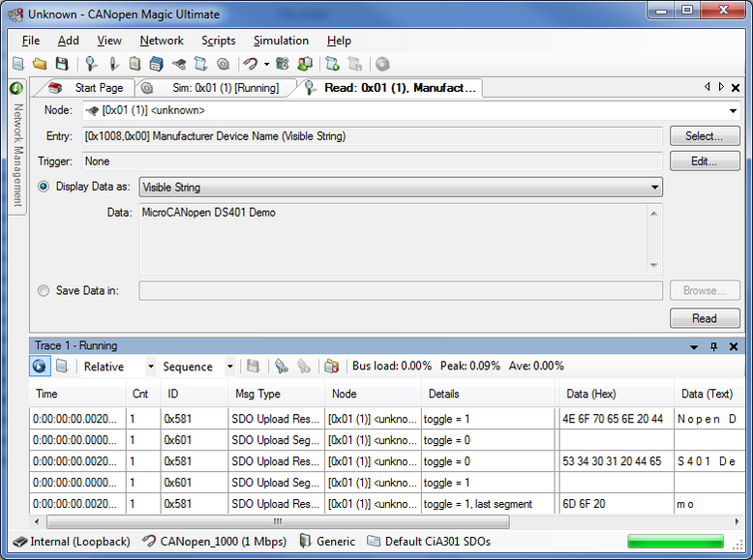Click the magnifier Read icon in the toolbar
This screenshot has width=753, height=560.
pos(91,64)
